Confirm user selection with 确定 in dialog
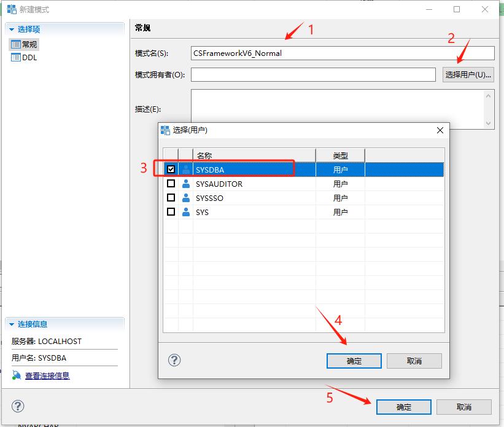The width and height of the screenshot is (504, 427). coord(354,361)
